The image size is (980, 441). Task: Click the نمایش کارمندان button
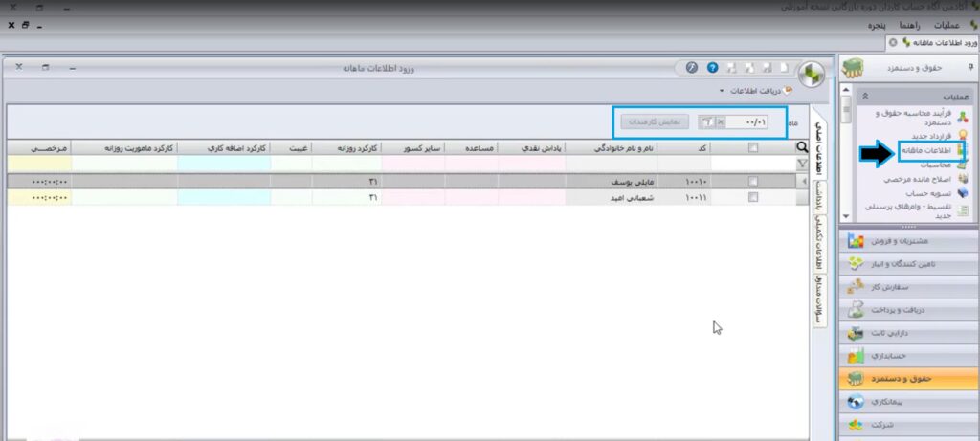[x=654, y=122]
